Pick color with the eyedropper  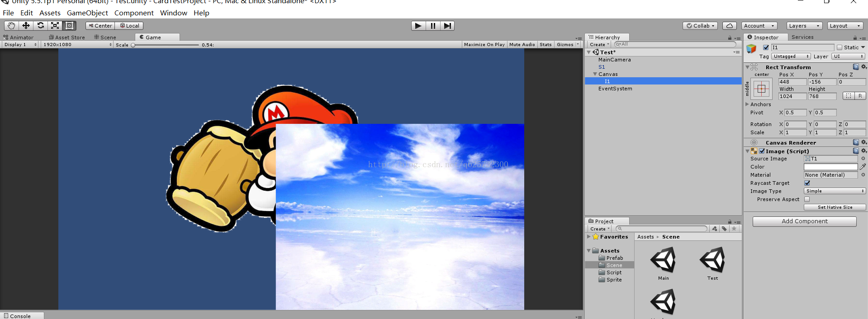tap(863, 167)
